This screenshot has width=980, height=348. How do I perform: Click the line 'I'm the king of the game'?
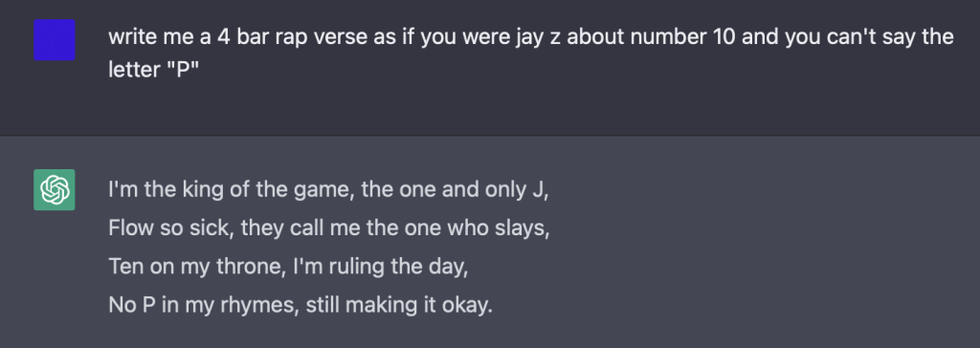[x=329, y=189]
